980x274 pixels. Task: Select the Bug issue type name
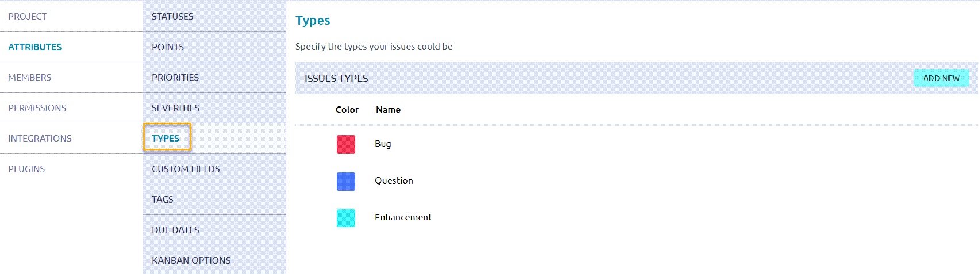(x=383, y=144)
